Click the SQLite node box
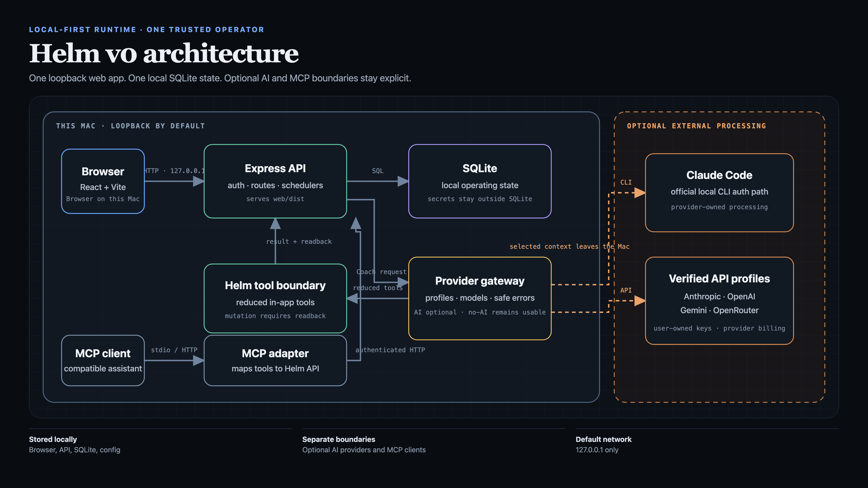 pos(480,181)
